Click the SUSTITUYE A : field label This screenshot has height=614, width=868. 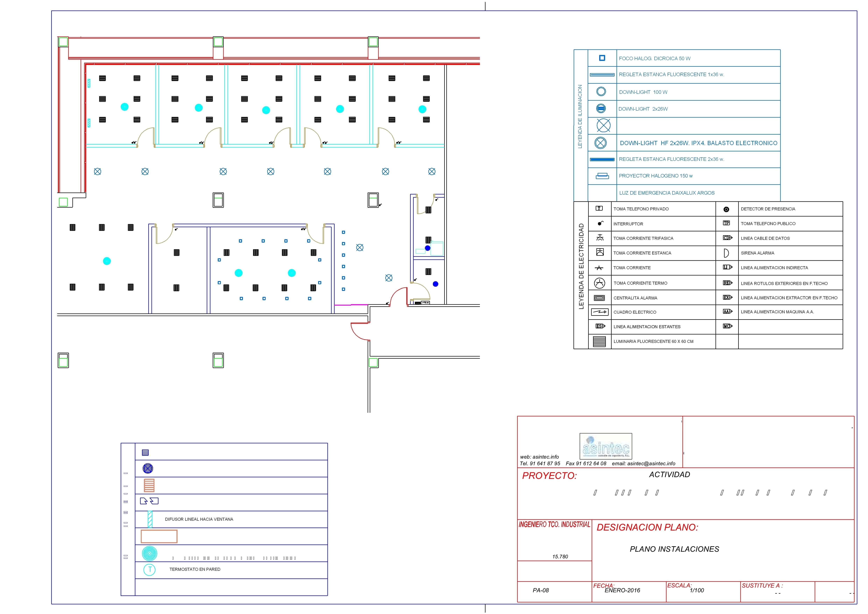point(762,586)
